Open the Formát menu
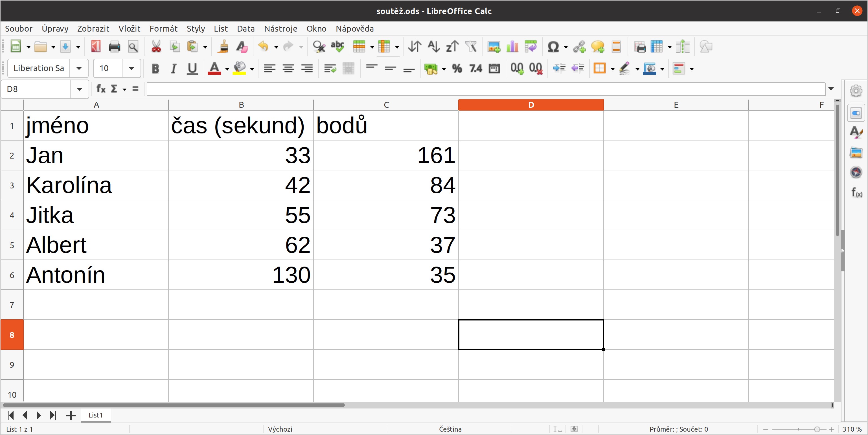 pos(163,29)
